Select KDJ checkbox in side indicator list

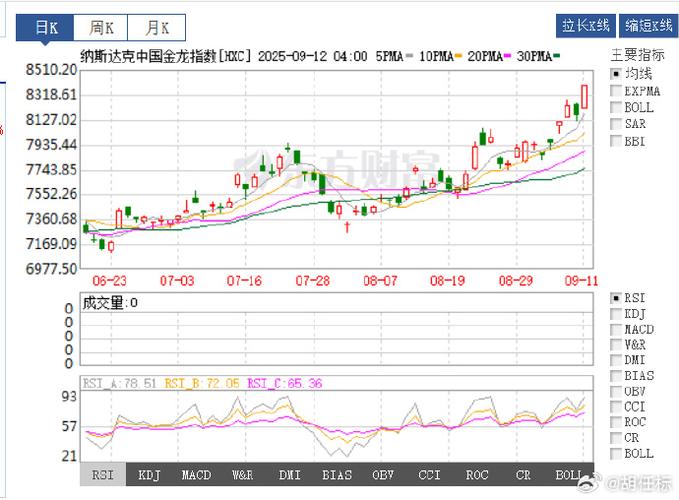(616, 314)
